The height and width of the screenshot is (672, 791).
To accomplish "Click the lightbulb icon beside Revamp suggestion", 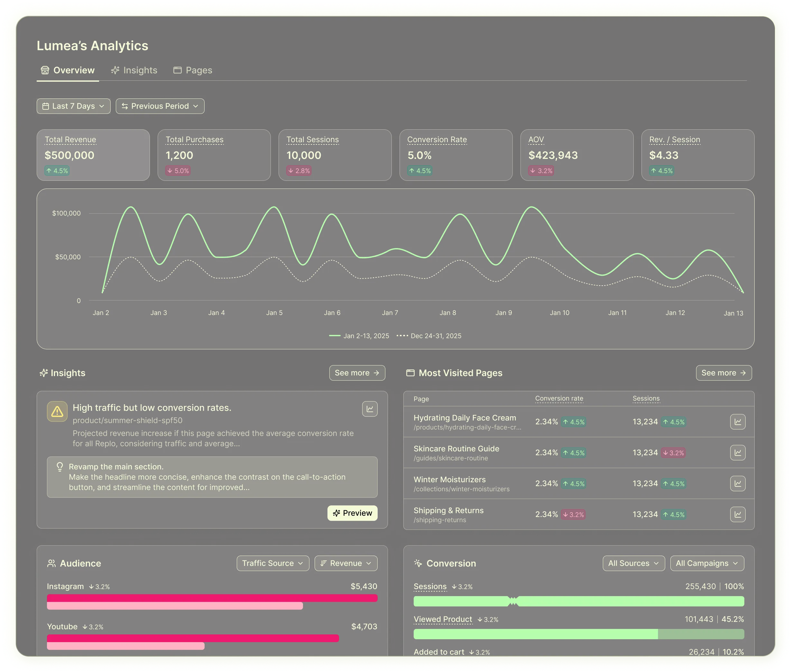I will click(x=60, y=467).
